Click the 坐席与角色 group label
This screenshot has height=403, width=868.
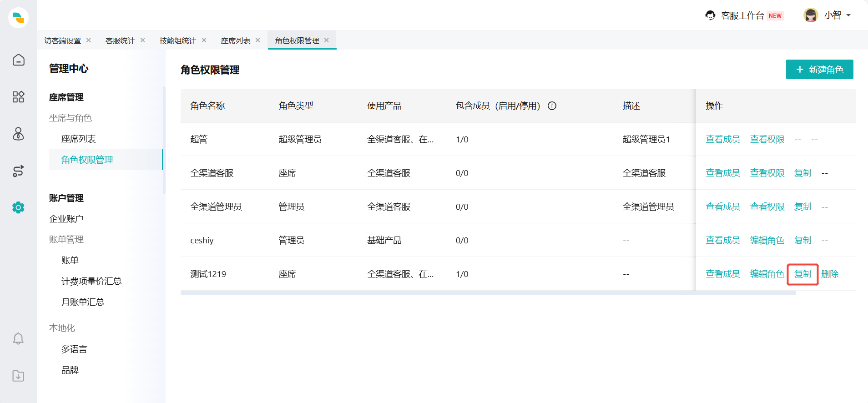[x=71, y=118]
